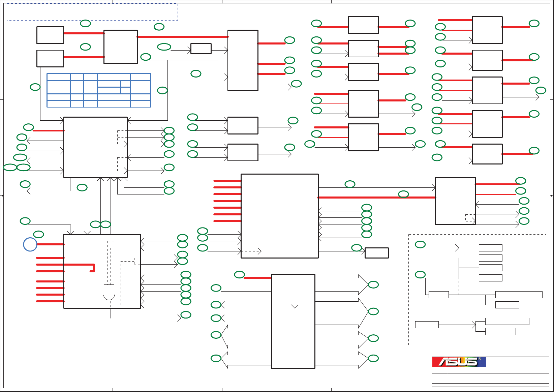Click the large black dashed legend box

coord(477,290)
